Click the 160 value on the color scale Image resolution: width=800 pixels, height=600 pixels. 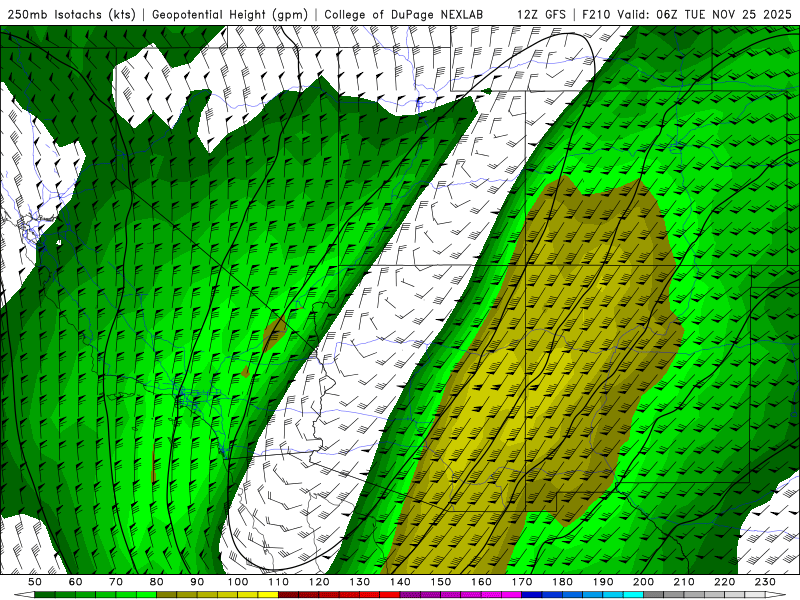coord(481,582)
